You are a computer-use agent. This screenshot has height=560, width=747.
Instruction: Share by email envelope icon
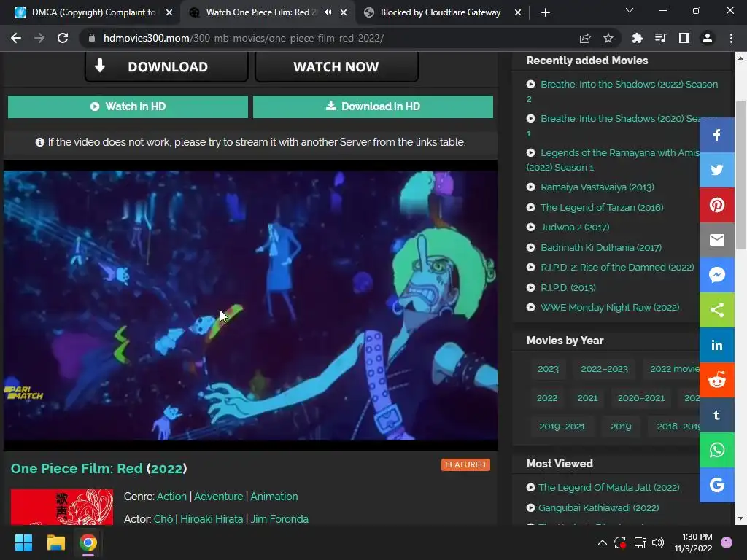(x=716, y=240)
